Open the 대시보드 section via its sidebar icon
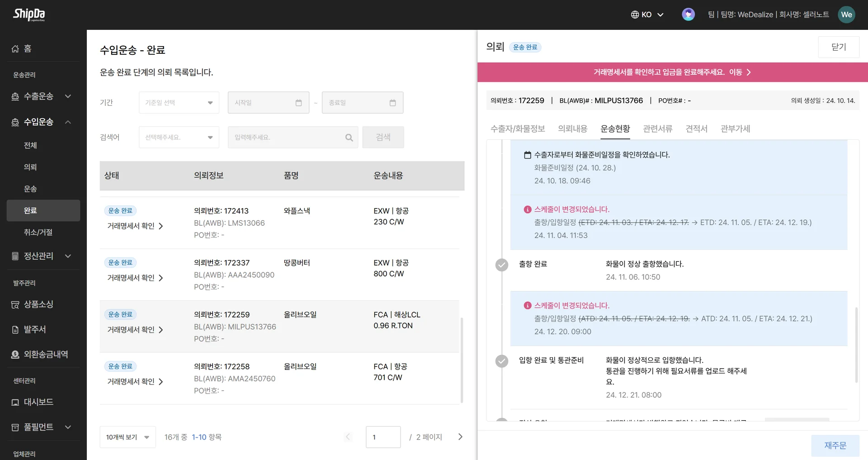 (x=15, y=402)
